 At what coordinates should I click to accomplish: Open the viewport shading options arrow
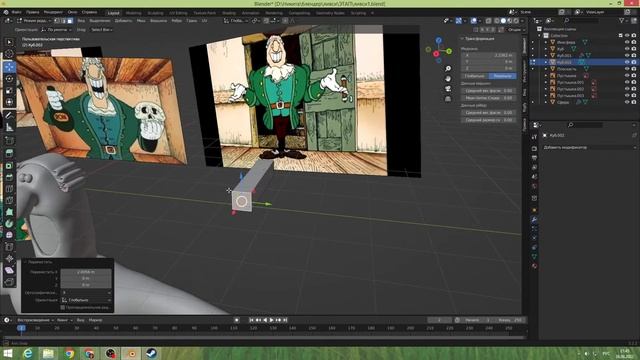click(522, 20)
